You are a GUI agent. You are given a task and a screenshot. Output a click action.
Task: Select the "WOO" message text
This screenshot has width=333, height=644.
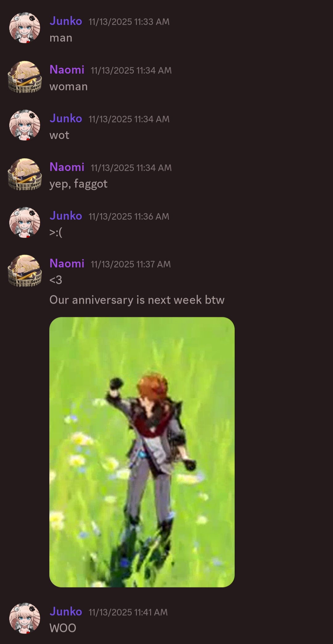tap(63, 628)
